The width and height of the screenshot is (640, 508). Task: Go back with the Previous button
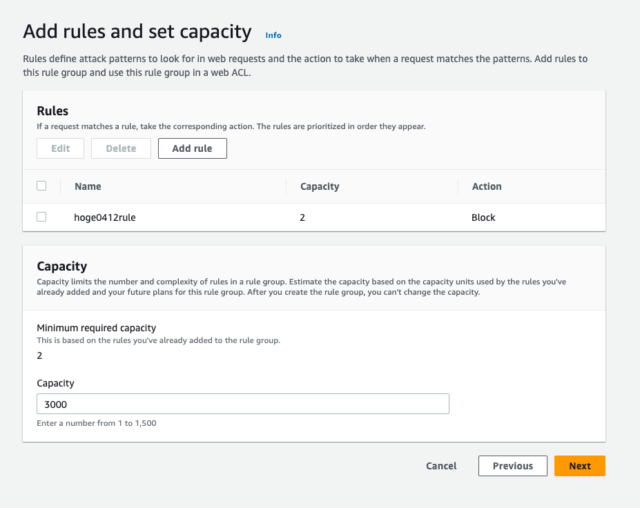click(x=513, y=466)
